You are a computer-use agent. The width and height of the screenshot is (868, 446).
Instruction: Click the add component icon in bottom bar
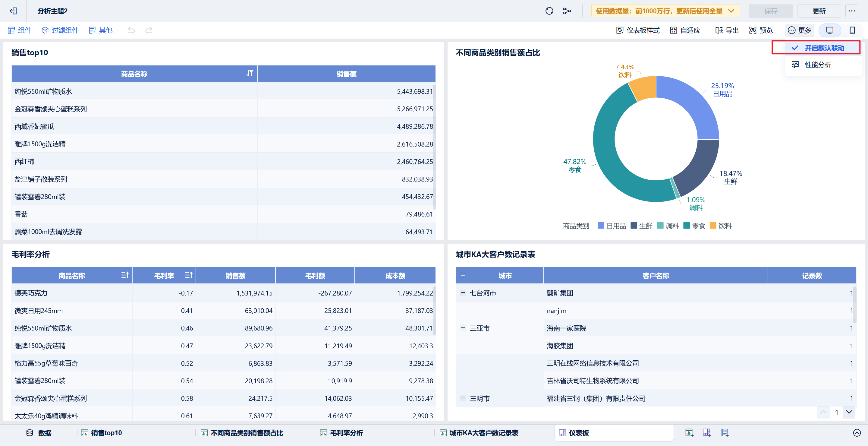pos(689,432)
